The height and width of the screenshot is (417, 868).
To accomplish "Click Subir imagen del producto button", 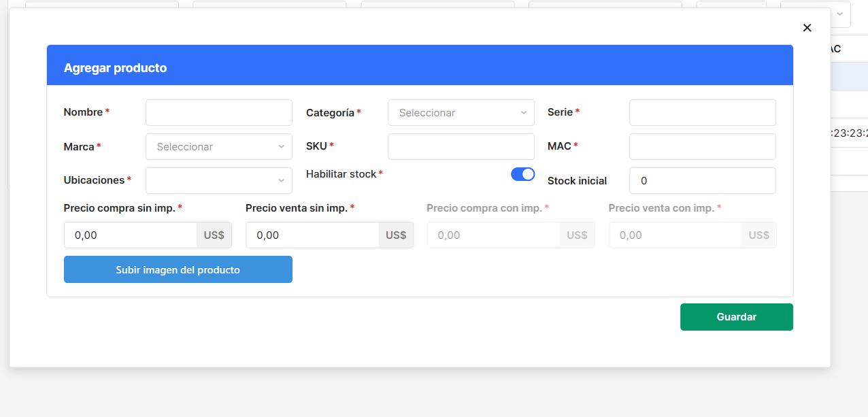I will (178, 269).
